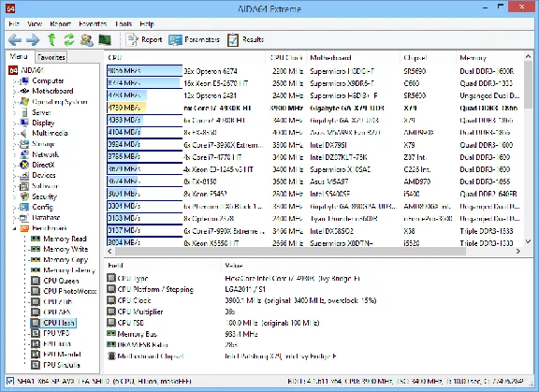Open the Parameters toolbar button
This screenshot has height=392, width=539.
194,40
